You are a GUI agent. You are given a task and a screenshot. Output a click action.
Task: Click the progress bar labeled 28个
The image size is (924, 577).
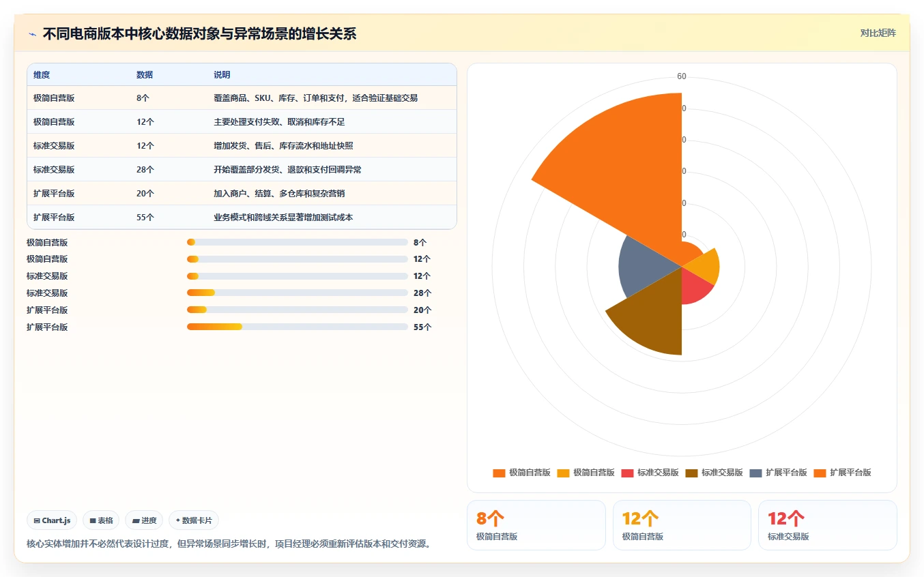click(x=298, y=293)
